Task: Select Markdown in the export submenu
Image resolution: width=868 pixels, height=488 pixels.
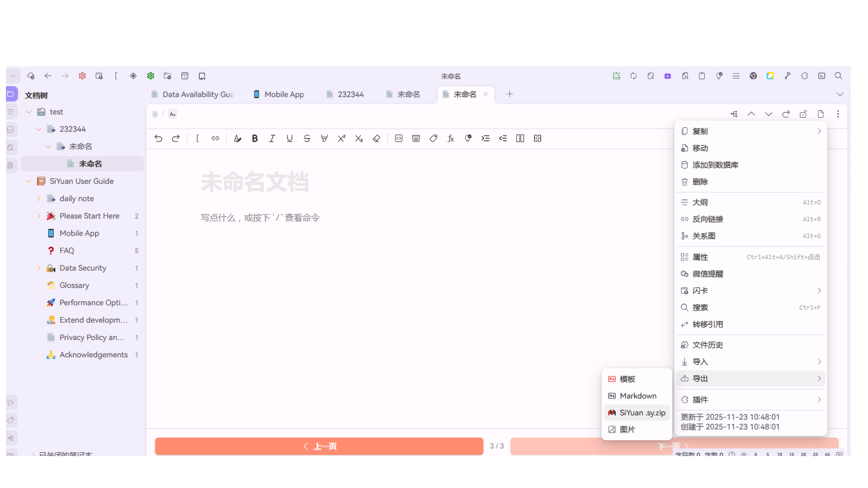Action: 638,396
